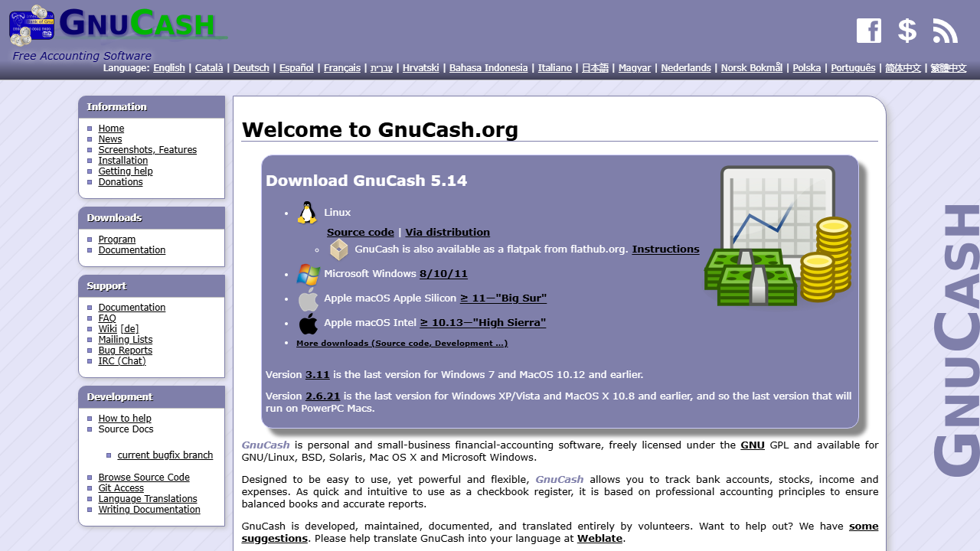Select Norsk Bokmål language
The height and width of the screenshot is (551, 980).
[752, 68]
